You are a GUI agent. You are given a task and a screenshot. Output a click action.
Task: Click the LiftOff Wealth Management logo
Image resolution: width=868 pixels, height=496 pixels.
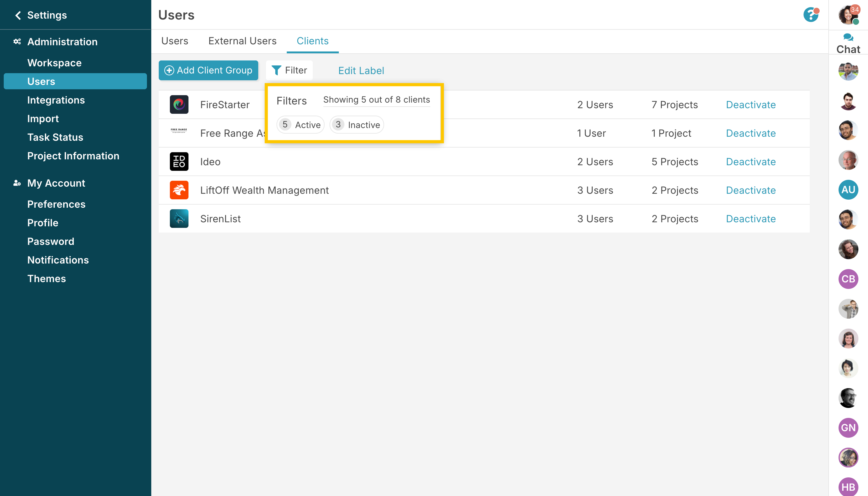point(179,190)
